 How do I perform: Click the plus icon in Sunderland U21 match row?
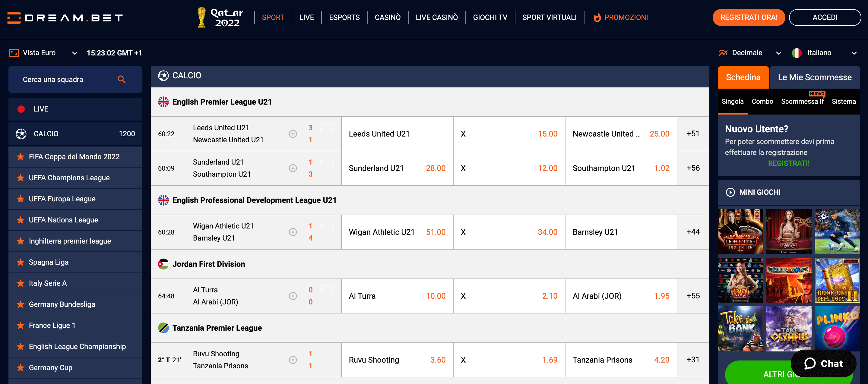[x=293, y=168]
